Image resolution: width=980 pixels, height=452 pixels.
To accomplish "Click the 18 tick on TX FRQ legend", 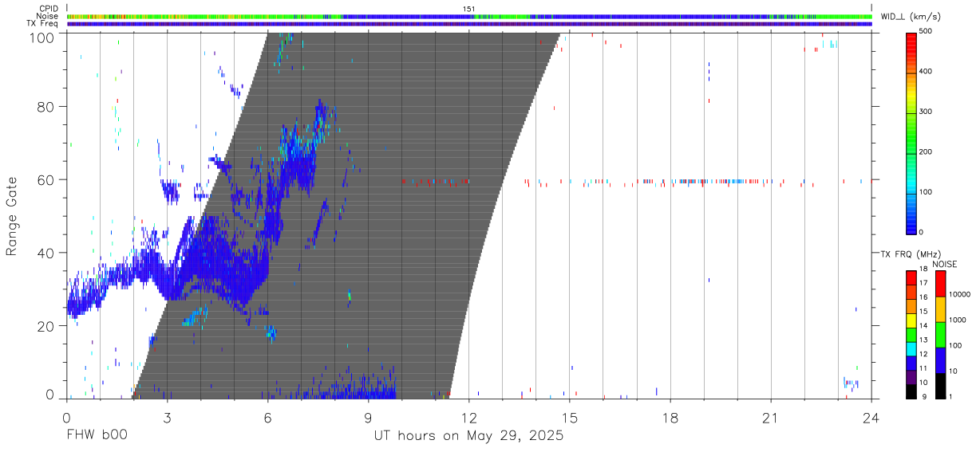I will 925,269.
